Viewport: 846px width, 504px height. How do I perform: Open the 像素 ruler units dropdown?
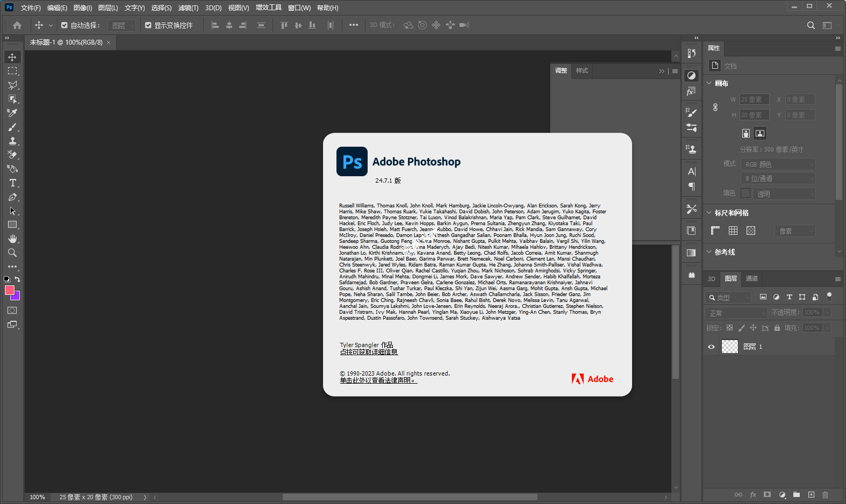pos(795,231)
